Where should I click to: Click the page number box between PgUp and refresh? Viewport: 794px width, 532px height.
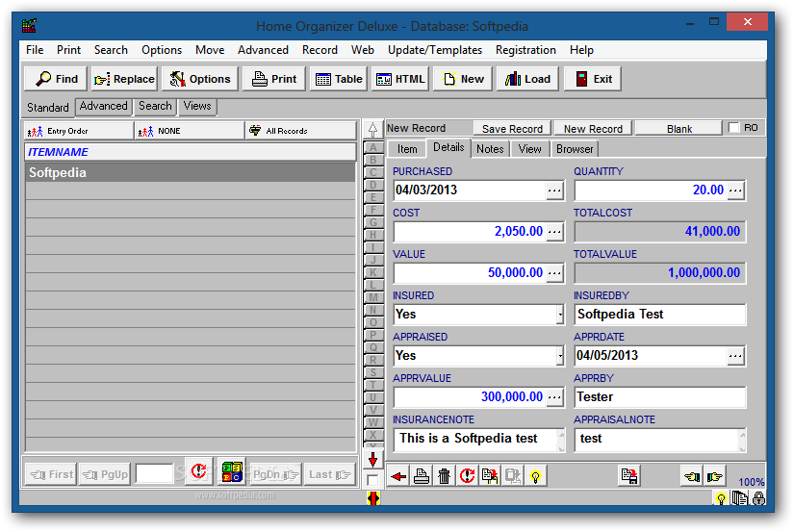point(154,474)
